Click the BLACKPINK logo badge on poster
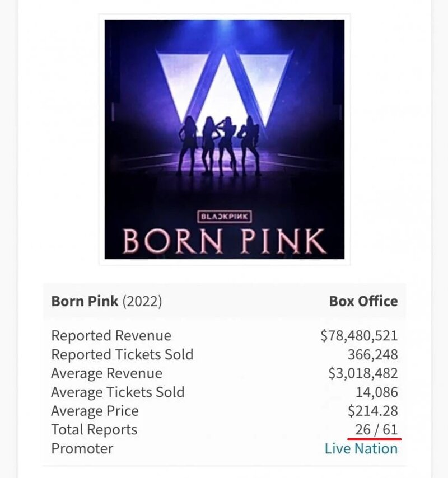The height and width of the screenshot is (478, 448). click(225, 215)
